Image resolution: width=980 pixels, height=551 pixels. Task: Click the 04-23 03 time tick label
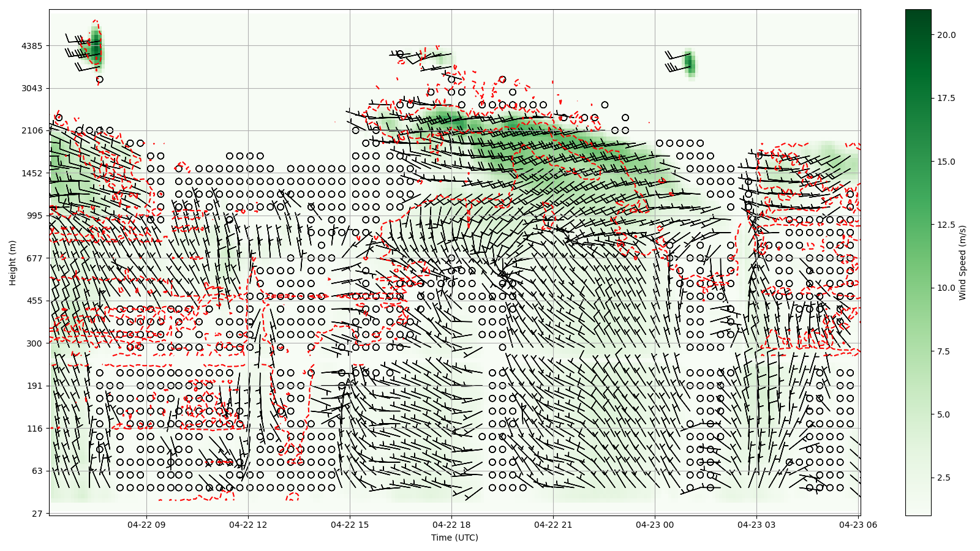point(756,524)
